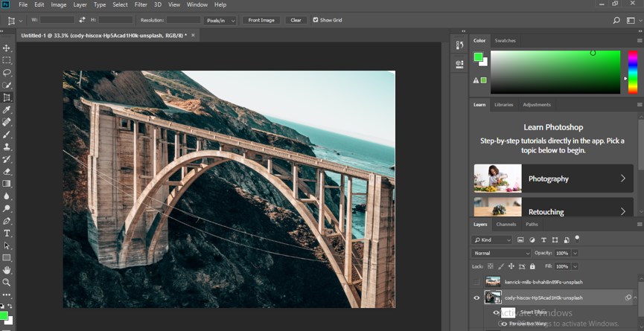The image size is (644, 331).
Task: Select the History Brush tool
Action: click(7, 159)
